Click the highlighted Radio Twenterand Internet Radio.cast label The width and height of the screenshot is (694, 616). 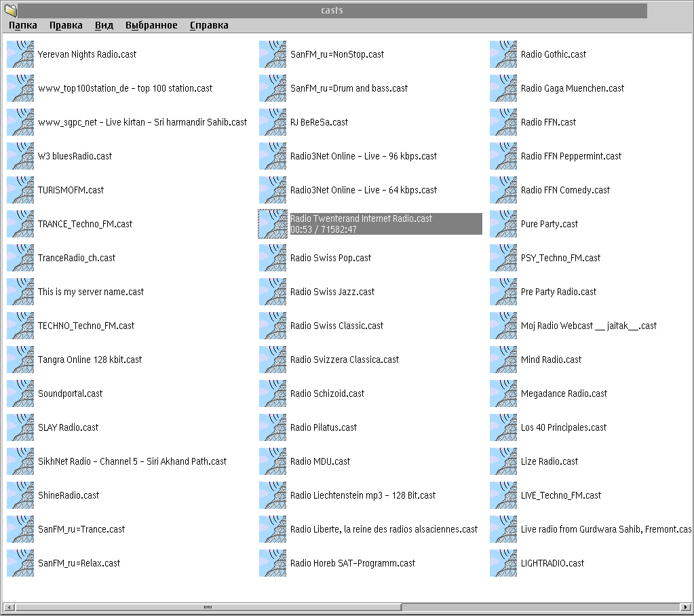tap(361, 218)
